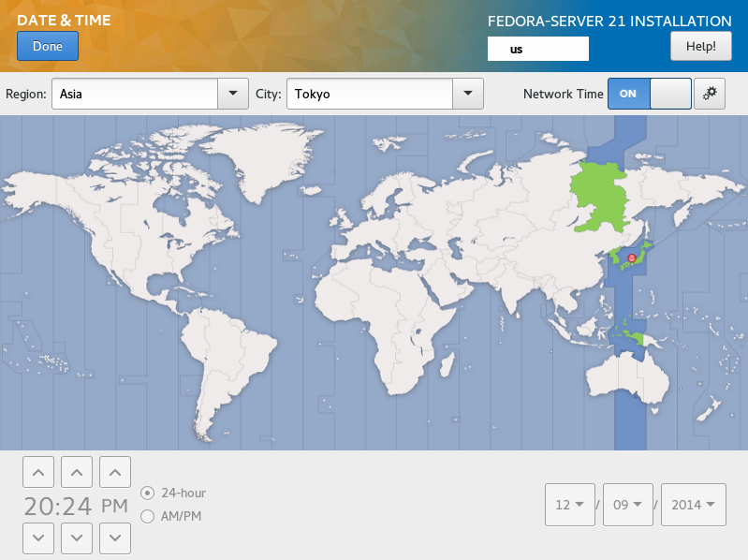The height and width of the screenshot is (560, 748).
Task: Decrease minutes with the down arrow
Action: (77, 538)
